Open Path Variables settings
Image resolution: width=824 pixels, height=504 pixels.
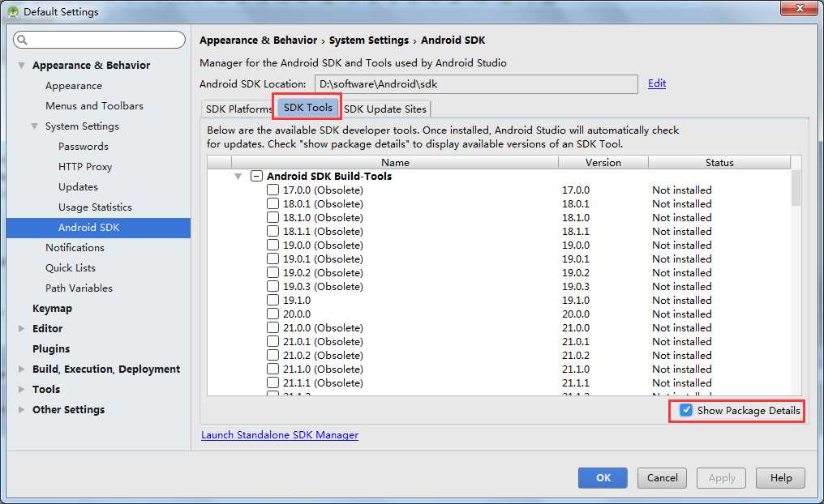coord(79,288)
